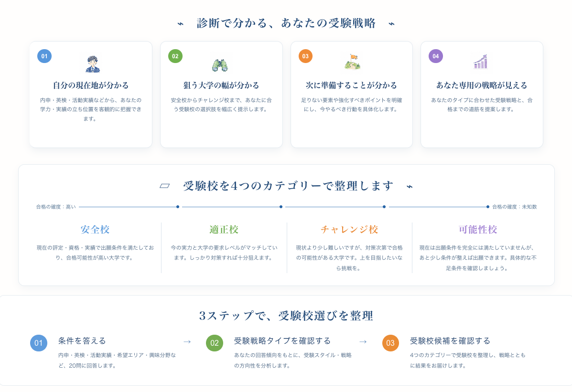Click the first dot on the 合格の確度 scale
This screenshot has width=572, height=392.
(x=178, y=207)
